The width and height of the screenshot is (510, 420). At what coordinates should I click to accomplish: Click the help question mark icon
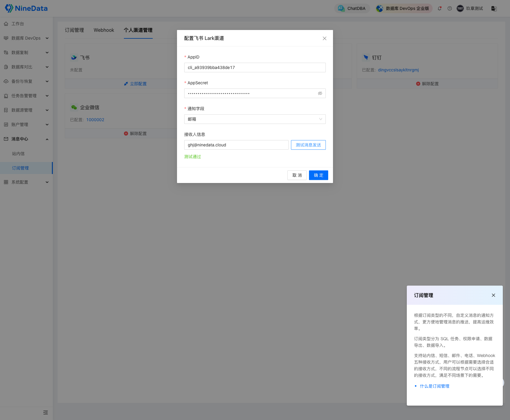click(449, 8)
